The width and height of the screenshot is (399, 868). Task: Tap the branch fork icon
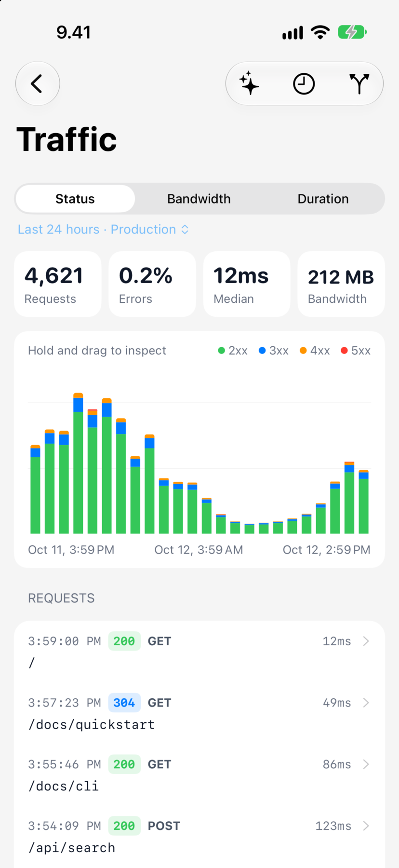pyautogui.click(x=359, y=84)
